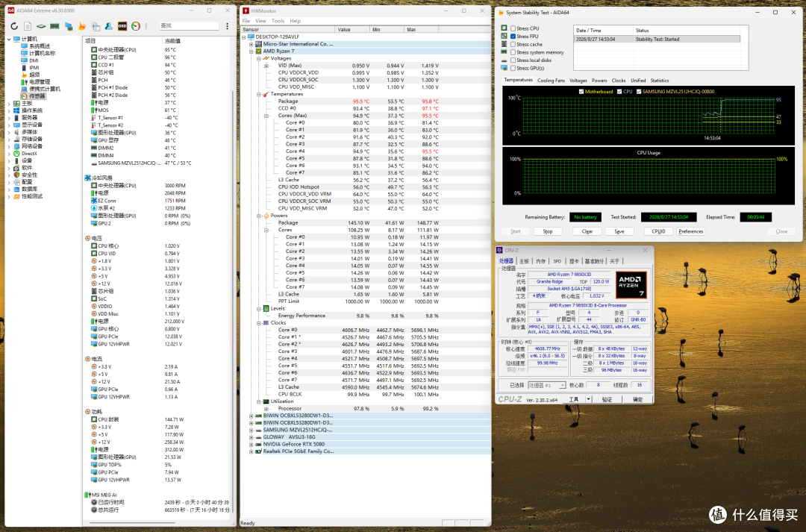Click AIDA64 sensor gauge toolbar icon

[136, 25]
